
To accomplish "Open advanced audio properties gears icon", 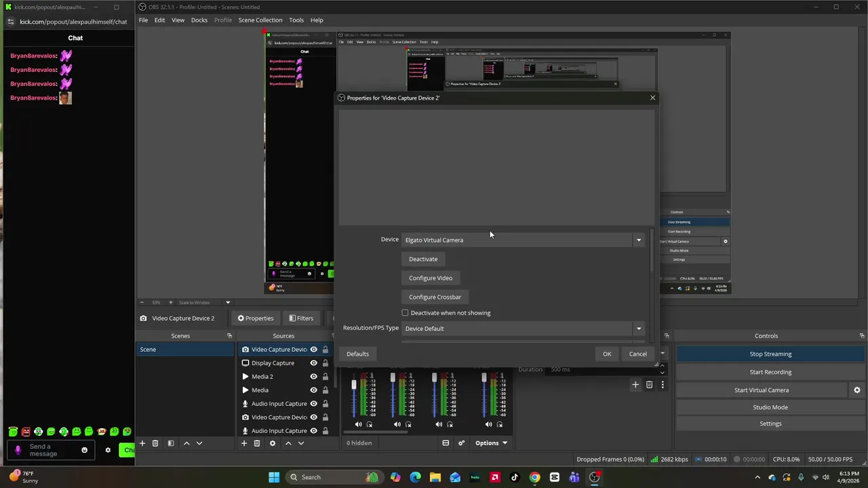I will point(462,443).
